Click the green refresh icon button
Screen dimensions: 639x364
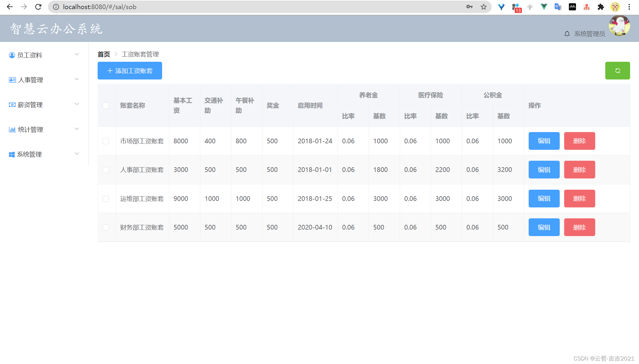click(x=617, y=71)
